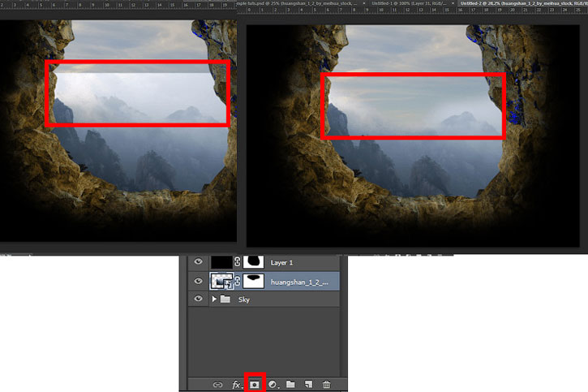Close the Untitled-1 document tab
The height and width of the screenshot is (392, 588).
(453, 3)
